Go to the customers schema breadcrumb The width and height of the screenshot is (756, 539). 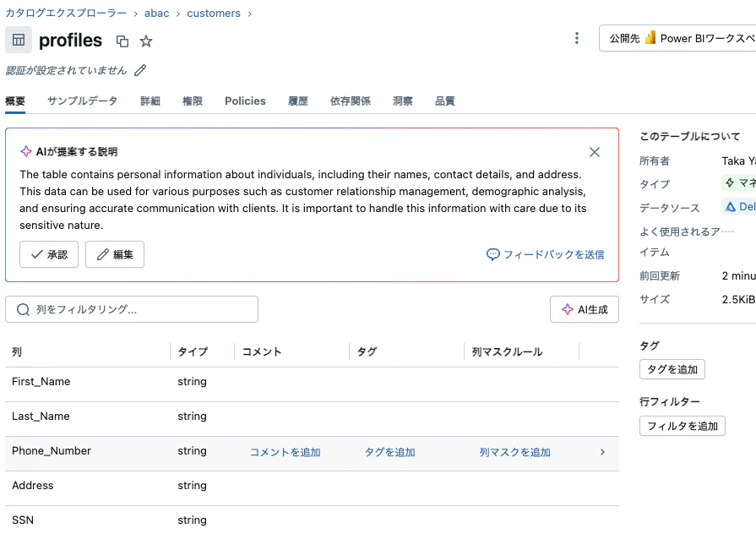coord(214,13)
